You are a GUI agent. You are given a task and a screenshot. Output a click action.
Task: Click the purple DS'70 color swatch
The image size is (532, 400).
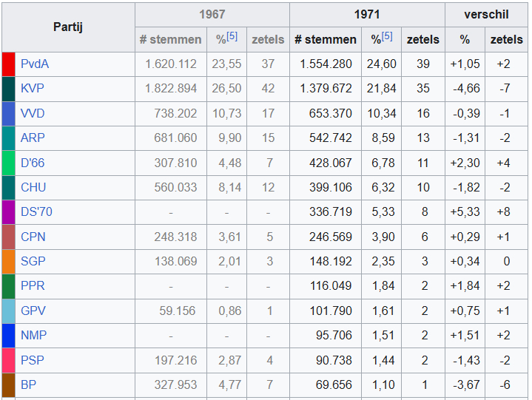[9, 212]
